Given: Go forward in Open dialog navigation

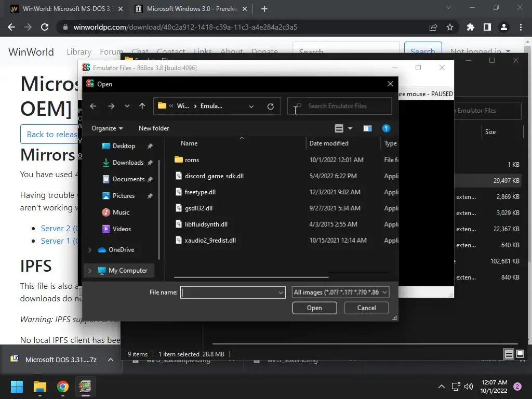Looking at the screenshot, I should coord(111,106).
